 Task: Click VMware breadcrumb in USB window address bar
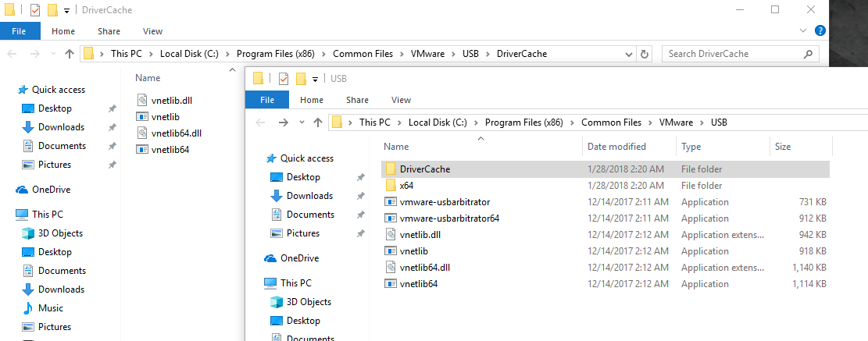(x=675, y=123)
